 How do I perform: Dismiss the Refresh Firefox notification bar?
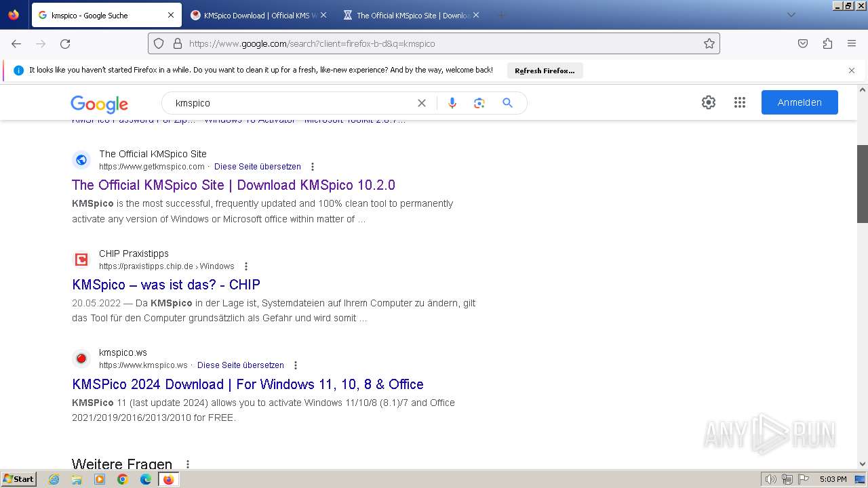852,70
